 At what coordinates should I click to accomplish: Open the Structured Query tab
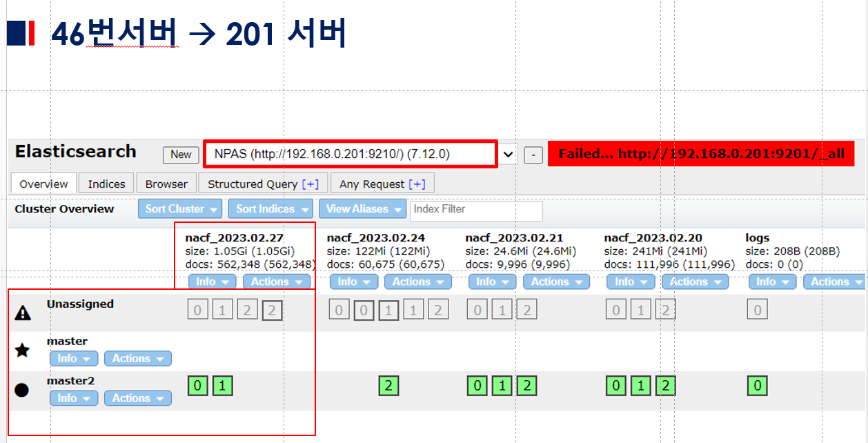click(x=263, y=184)
